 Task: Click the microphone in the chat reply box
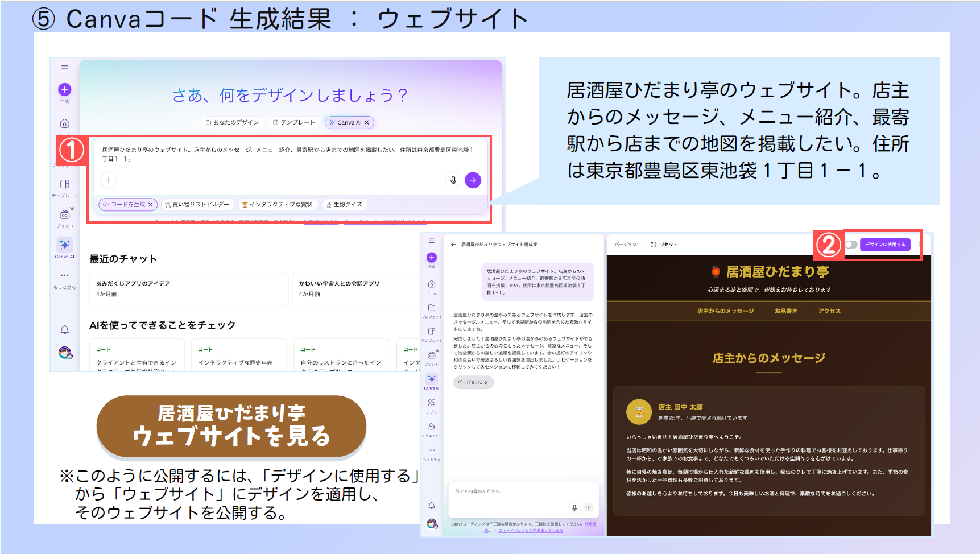(574, 508)
